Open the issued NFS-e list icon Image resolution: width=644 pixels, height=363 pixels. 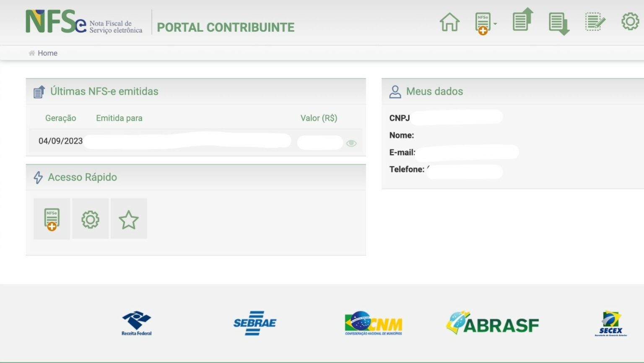(522, 20)
